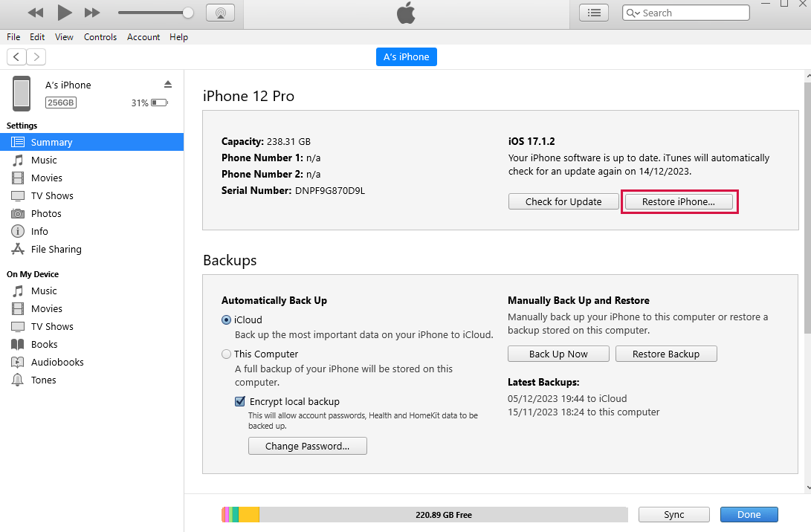Click the storage usage bar free space
The height and width of the screenshot is (532, 811).
pos(443,515)
